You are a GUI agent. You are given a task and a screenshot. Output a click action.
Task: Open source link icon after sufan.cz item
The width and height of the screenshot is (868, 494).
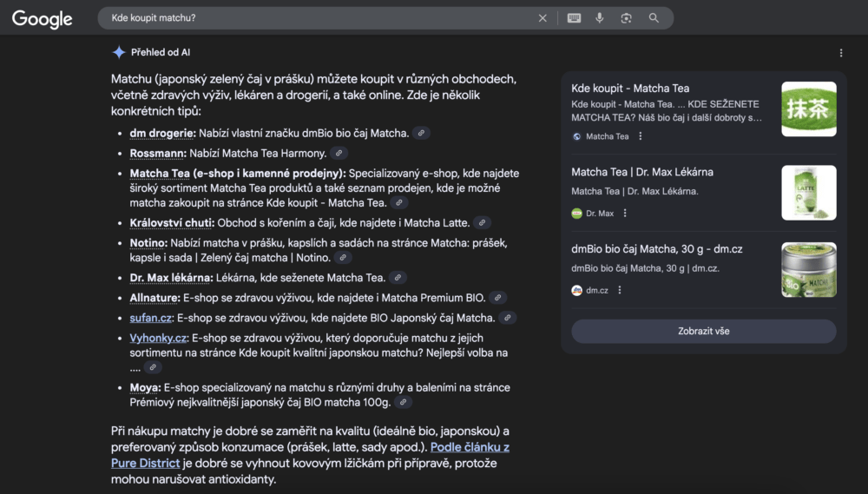pyautogui.click(x=507, y=318)
